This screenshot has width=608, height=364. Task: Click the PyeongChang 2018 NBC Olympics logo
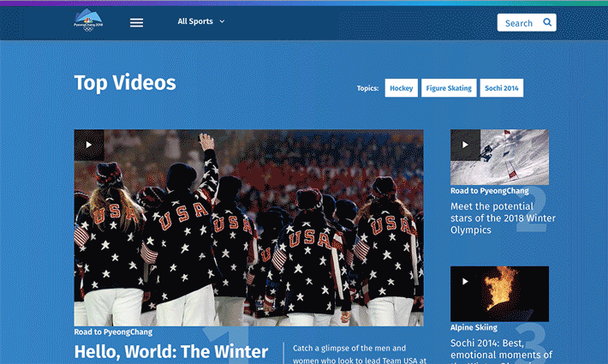pyautogui.click(x=88, y=21)
